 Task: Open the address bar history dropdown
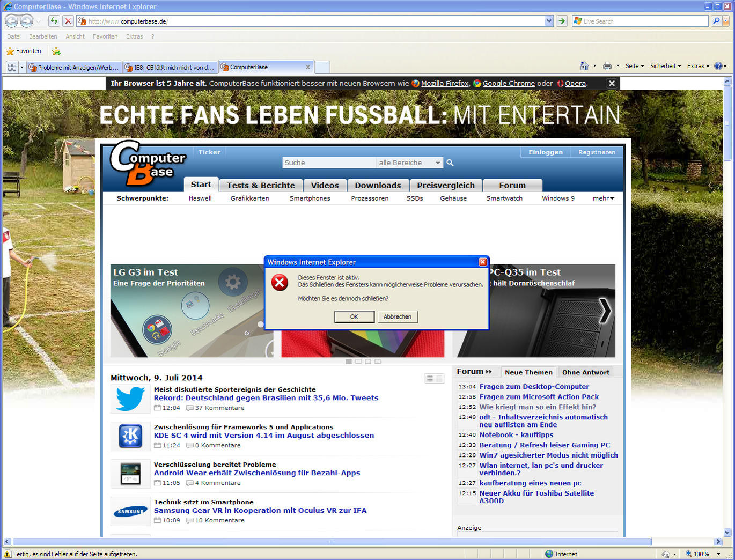[x=549, y=21]
